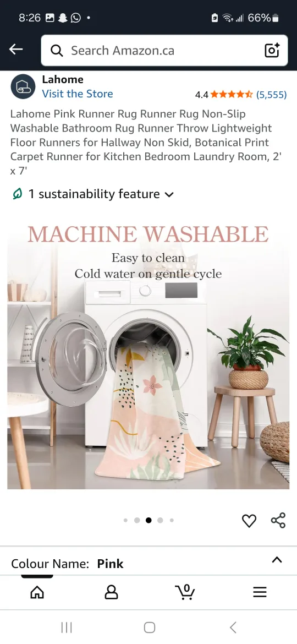This screenshot has height=644, width=297.
Task: Click the star rating display
Action: tap(232, 95)
